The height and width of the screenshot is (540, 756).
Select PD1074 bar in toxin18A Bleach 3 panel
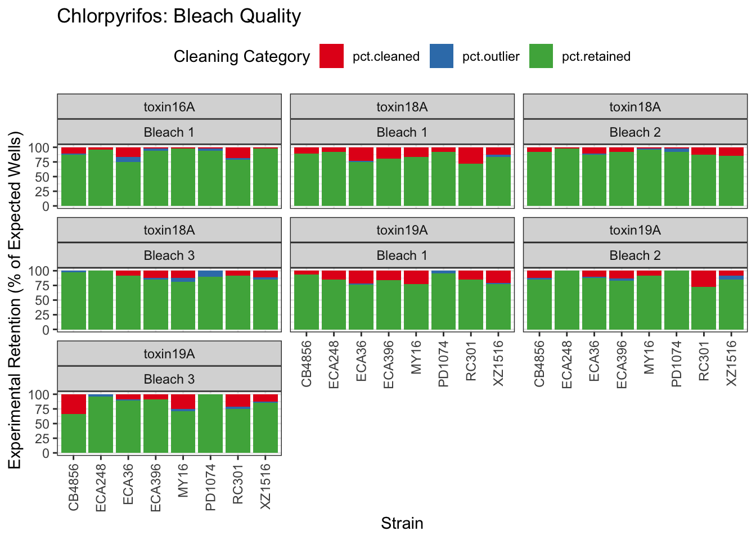[210, 302]
